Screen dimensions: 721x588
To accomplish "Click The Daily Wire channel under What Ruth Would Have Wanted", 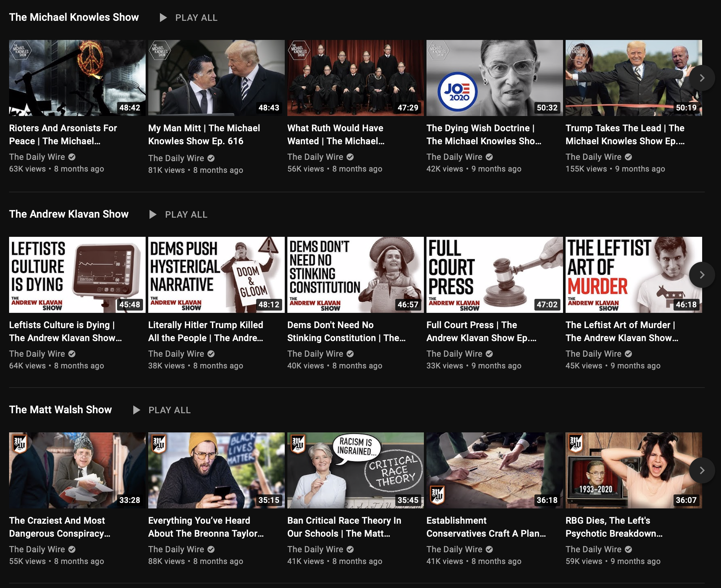I will coord(315,157).
